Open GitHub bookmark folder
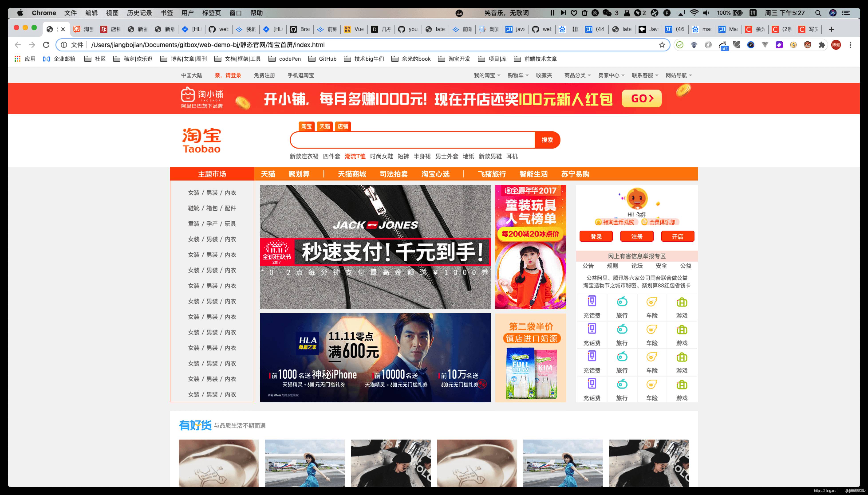This screenshot has height=495, width=868. point(322,59)
